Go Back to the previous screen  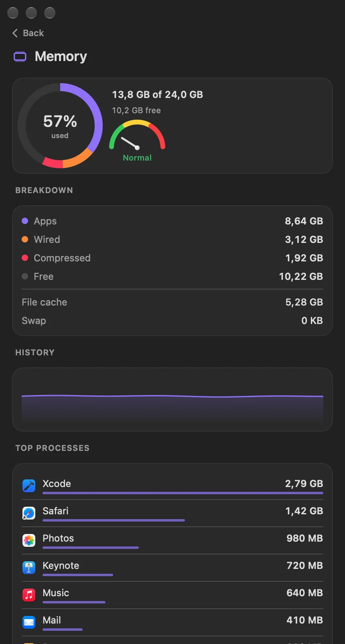28,33
